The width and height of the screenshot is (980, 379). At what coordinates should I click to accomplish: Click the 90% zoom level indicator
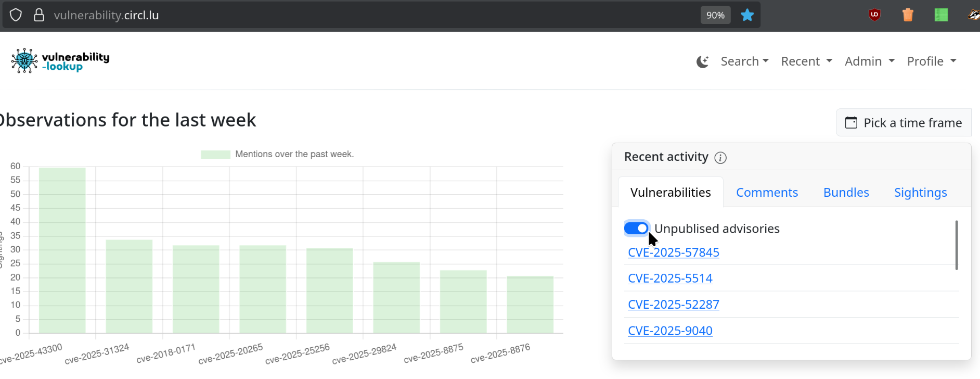(x=715, y=15)
